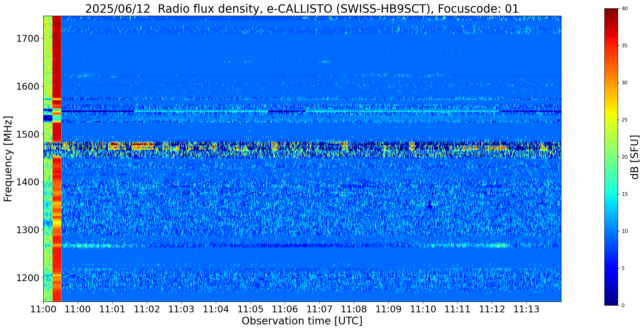Viewport: 644px width, 330px height.
Task: Click the 11:10 time tick label
Action: tap(423, 309)
